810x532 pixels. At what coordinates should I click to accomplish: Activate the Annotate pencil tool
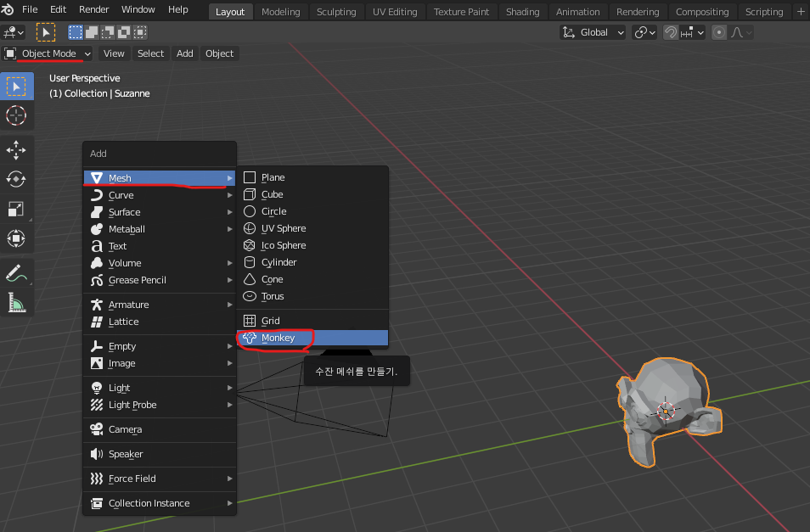(x=16, y=273)
